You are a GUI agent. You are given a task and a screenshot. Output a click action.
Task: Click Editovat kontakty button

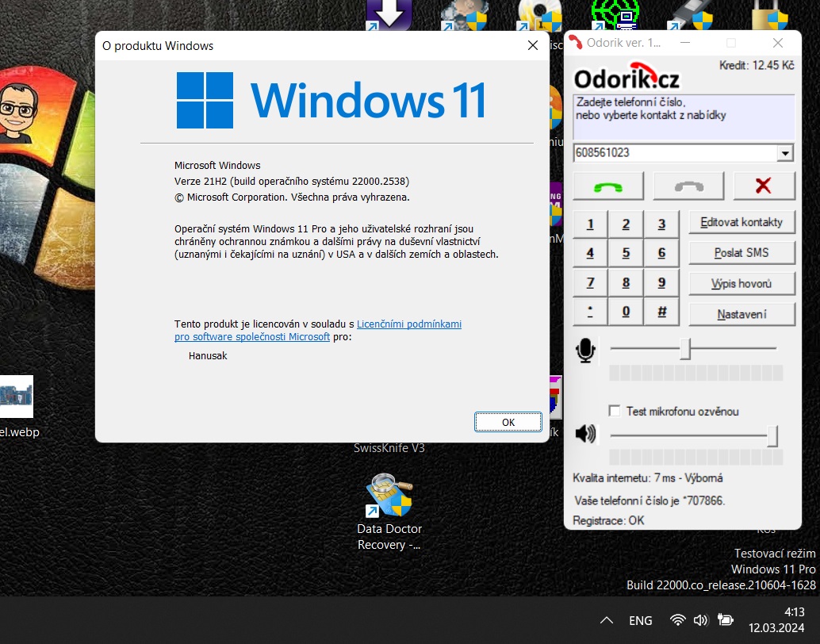click(x=741, y=222)
